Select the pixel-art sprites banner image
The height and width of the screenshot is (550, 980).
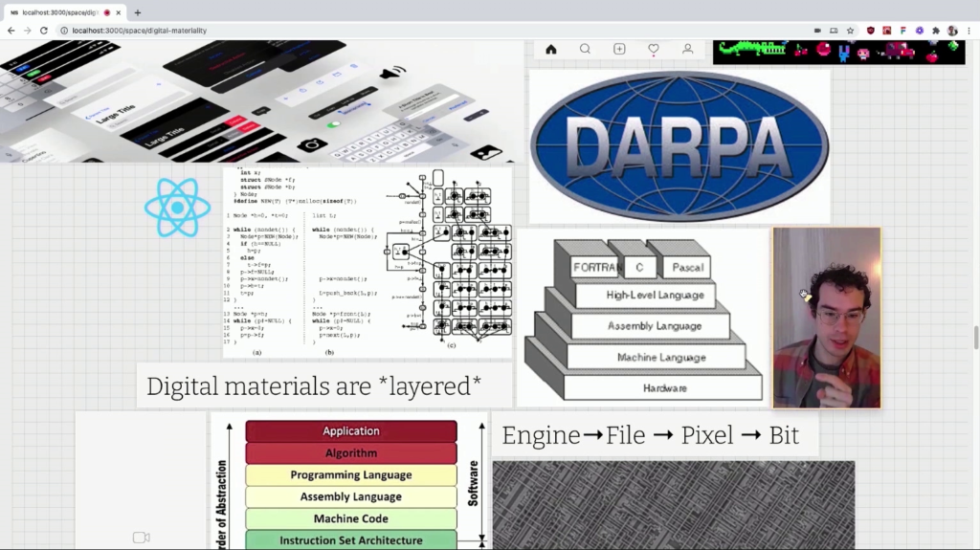839,53
